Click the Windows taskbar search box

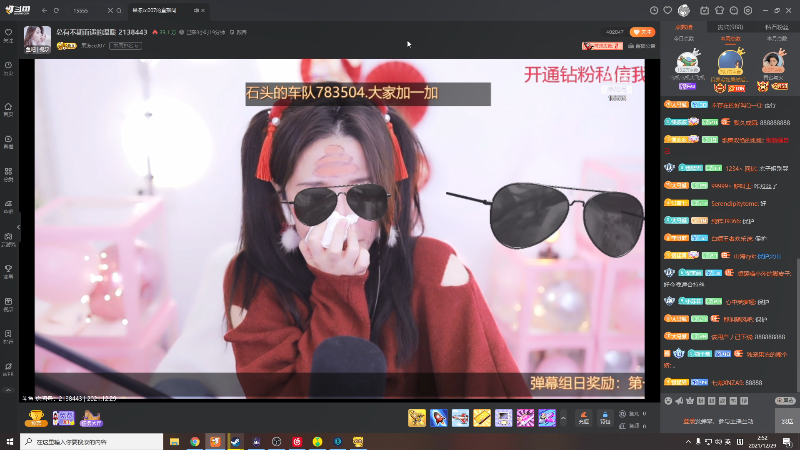click(x=92, y=441)
